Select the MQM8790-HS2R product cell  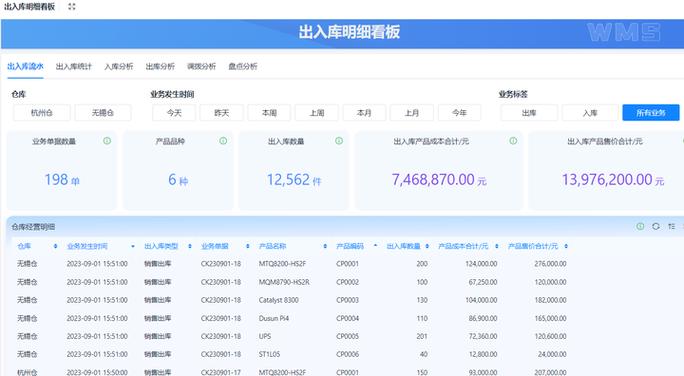[284, 282]
